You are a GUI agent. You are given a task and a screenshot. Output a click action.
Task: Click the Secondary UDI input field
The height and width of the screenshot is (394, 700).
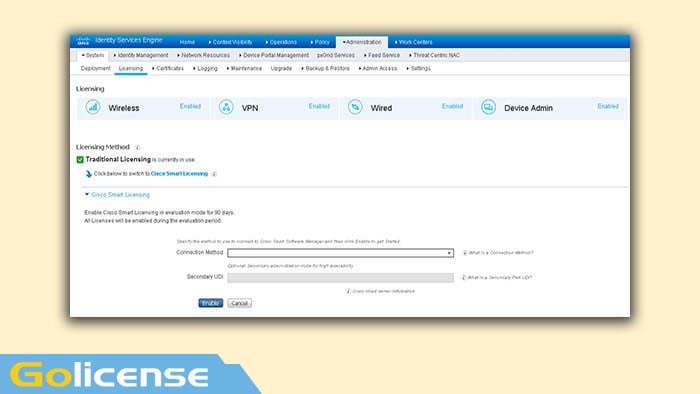341,278
